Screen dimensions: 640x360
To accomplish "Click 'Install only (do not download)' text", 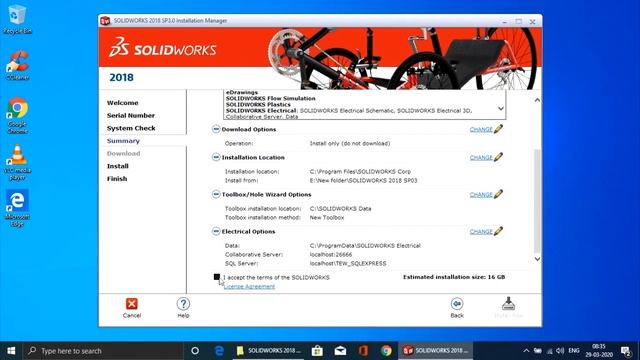I will coord(350,144).
